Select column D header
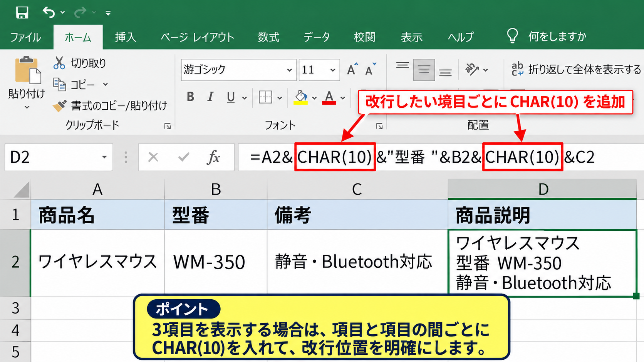 pyautogui.click(x=542, y=189)
